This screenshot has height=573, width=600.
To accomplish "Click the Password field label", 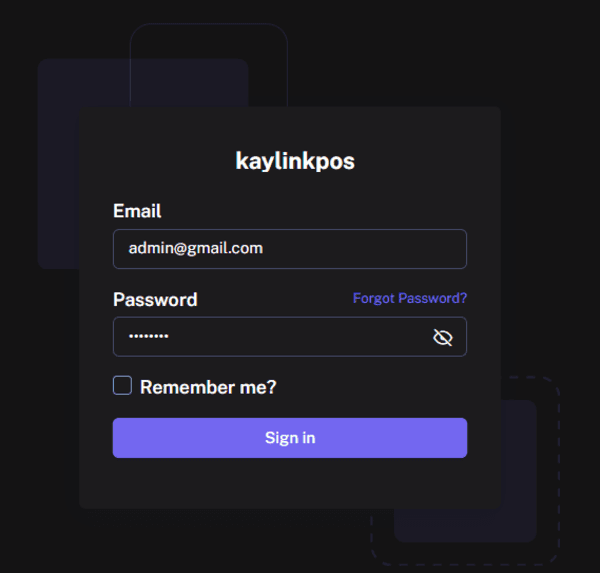I will [155, 299].
